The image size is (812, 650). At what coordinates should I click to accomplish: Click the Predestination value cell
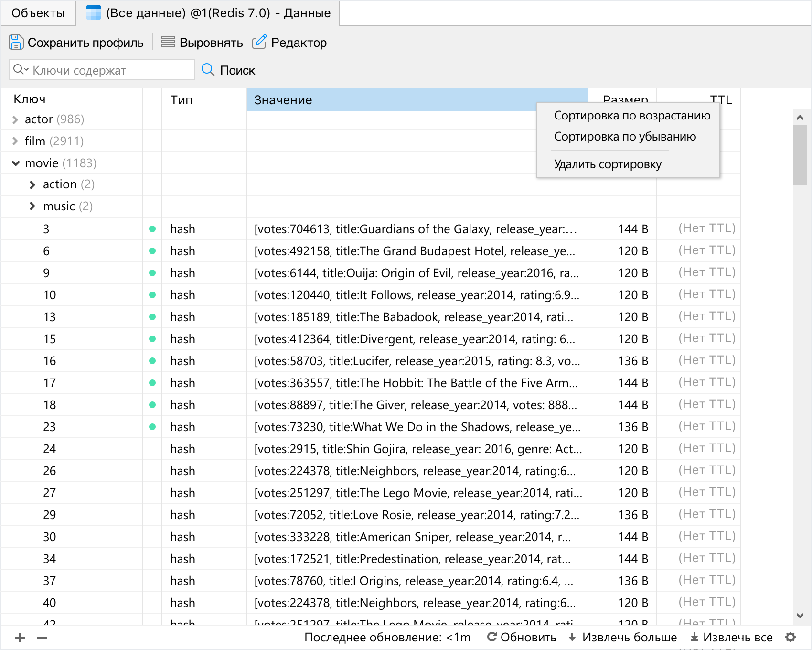pyautogui.click(x=417, y=559)
